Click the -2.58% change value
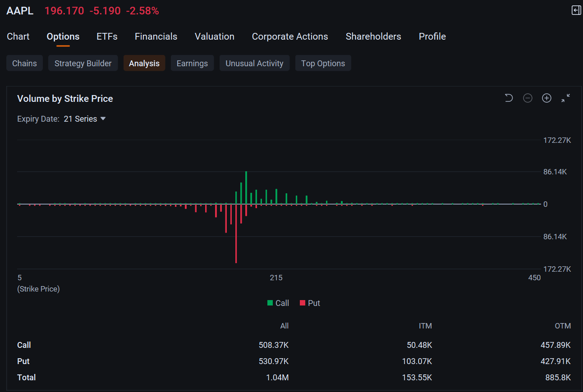This screenshot has width=583, height=392. coord(142,11)
